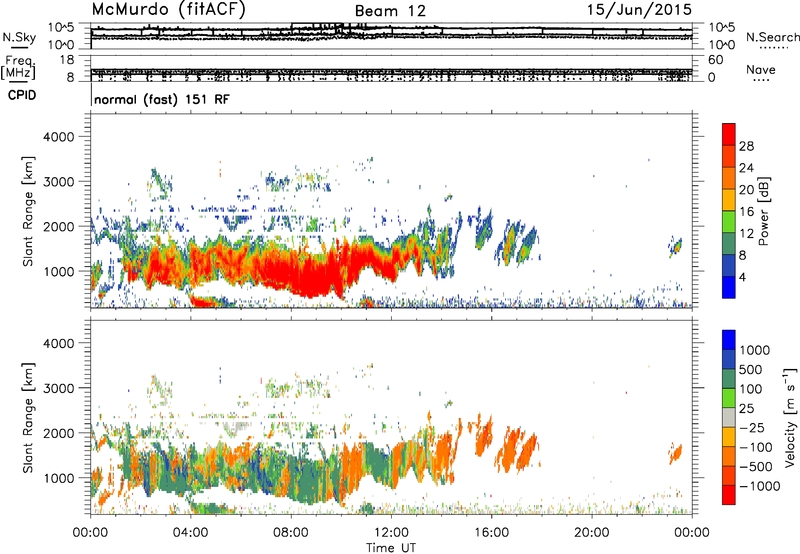Image resolution: width=800 pixels, height=554 pixels.
Task: Click the '4000' tick label on the power plot
Action: click(x=59, y=137)
